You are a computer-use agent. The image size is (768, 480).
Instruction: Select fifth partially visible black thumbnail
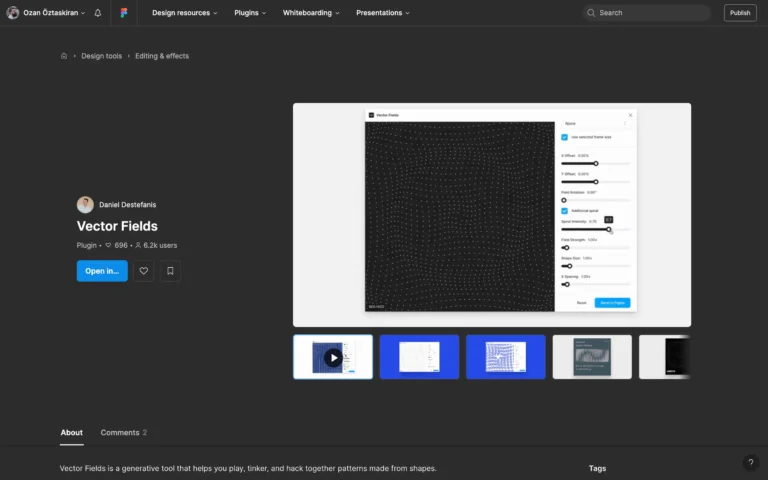click(x=665, y=357)
